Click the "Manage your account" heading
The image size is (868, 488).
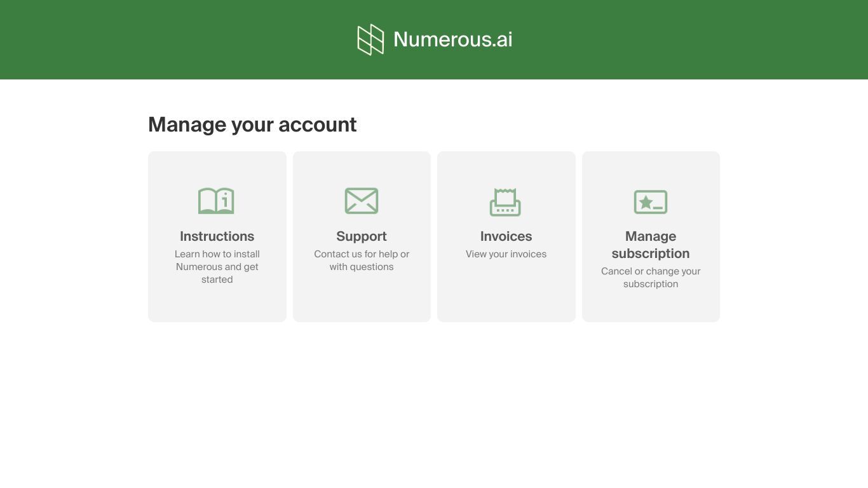coord(252,125)
